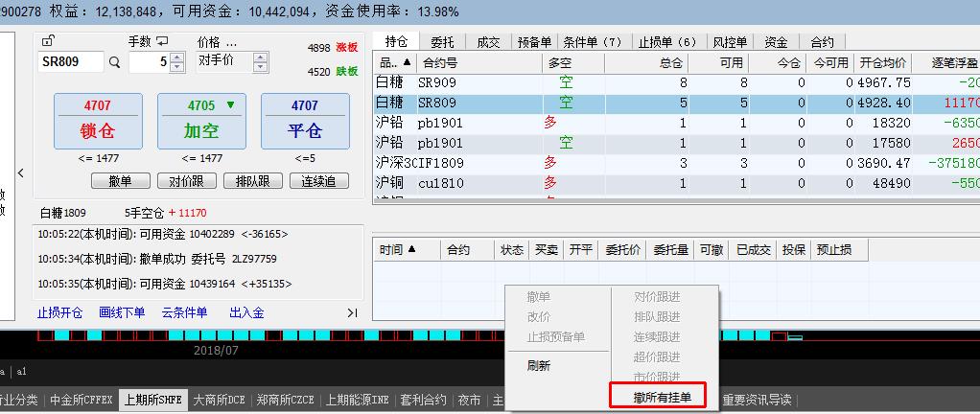
Task: Click the 止损开仓 link
Action: click(x=59, y=312)
